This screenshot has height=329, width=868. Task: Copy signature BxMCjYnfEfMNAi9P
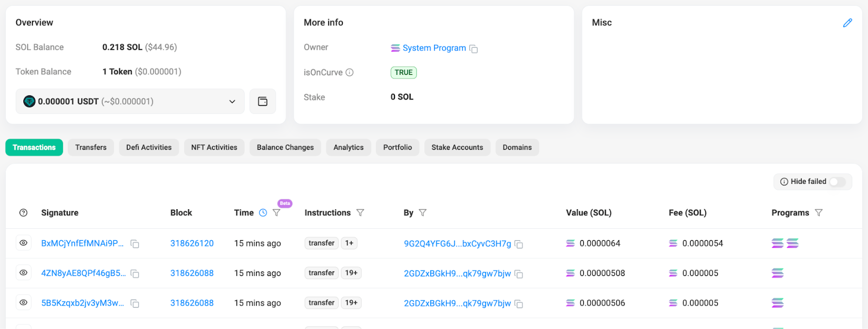pos(135,244)
